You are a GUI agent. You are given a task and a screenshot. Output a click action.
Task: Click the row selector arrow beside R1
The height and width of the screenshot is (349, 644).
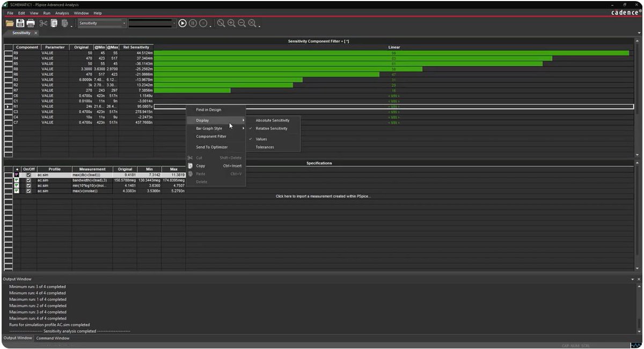tap(8, 106)
